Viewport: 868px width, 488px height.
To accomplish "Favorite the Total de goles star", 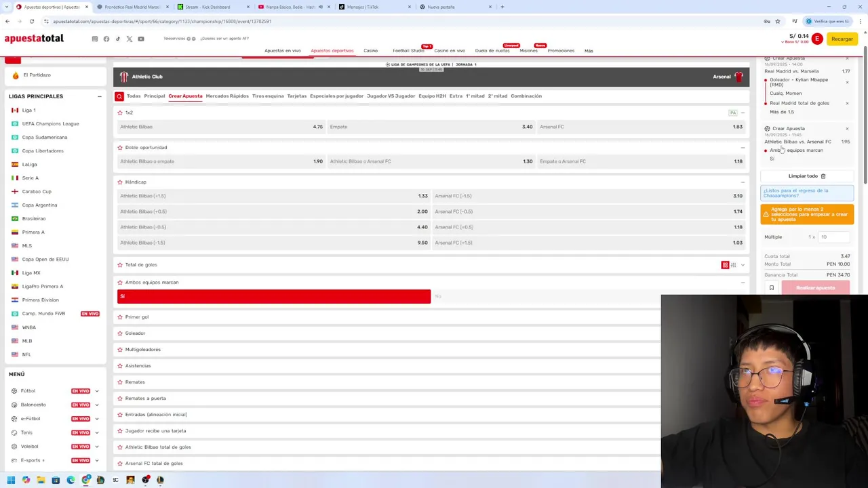I will 120,265.
